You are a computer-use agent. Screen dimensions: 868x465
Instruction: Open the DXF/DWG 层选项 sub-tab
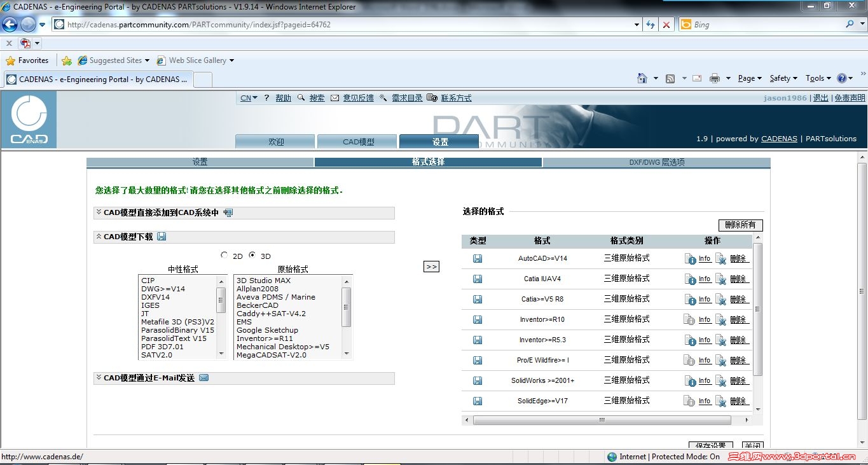pyautogui.click(x=656, y=162)
